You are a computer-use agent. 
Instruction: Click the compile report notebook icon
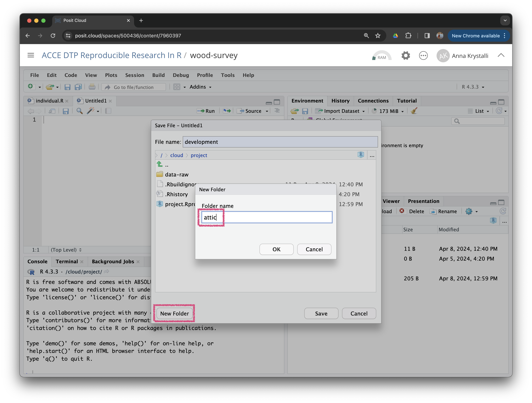[x=108, y=111]
